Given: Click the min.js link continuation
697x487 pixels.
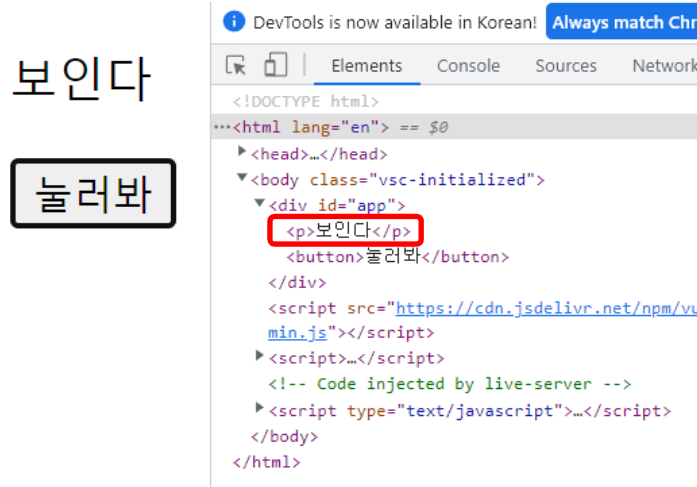Looking at the screenshot, I should click(297, 333).
